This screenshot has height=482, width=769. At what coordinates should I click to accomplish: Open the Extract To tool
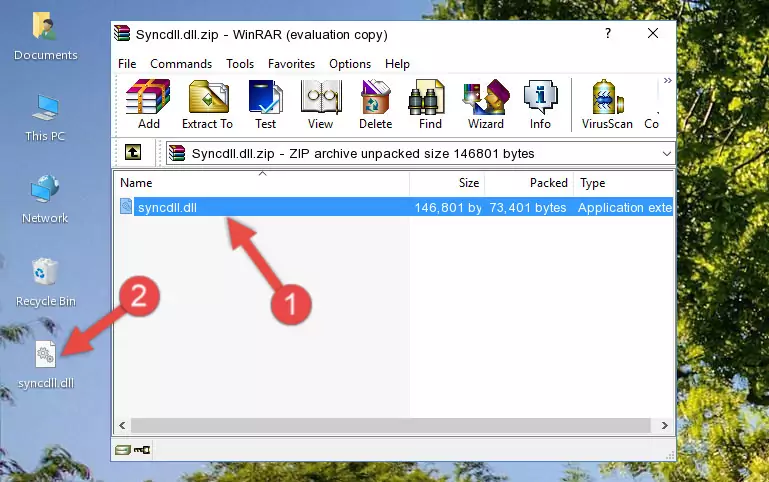(x=207, y=104)
